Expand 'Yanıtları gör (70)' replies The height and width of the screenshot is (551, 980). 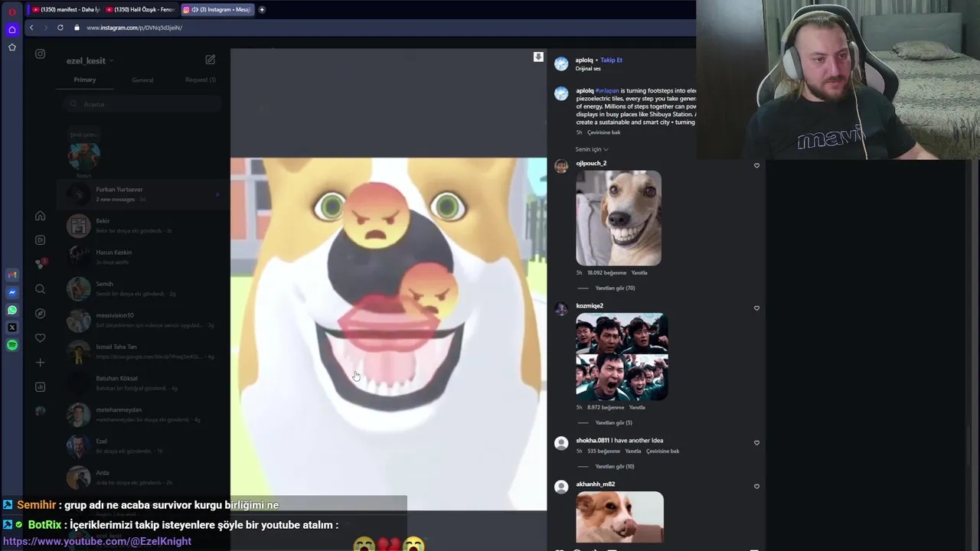(x=615, y=288)
